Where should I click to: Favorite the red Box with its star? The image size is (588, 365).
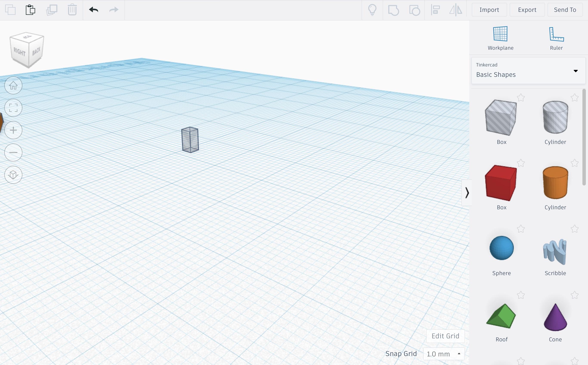[521, 163]
